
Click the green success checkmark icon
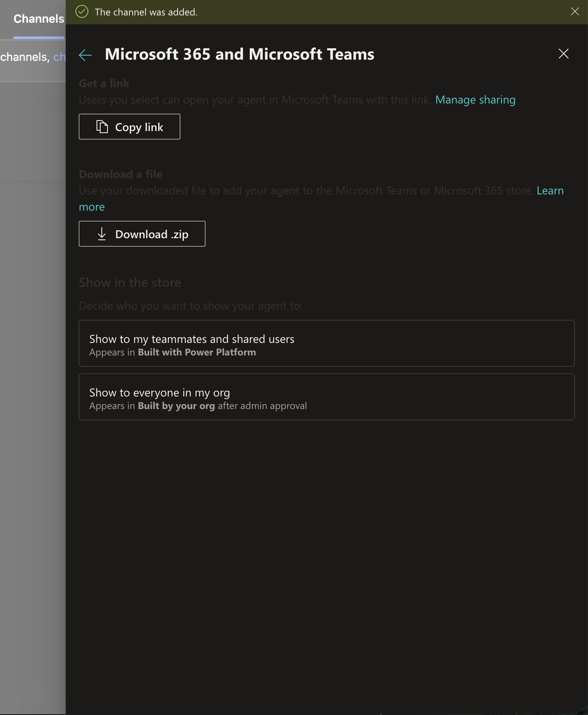tap(82, 12)
